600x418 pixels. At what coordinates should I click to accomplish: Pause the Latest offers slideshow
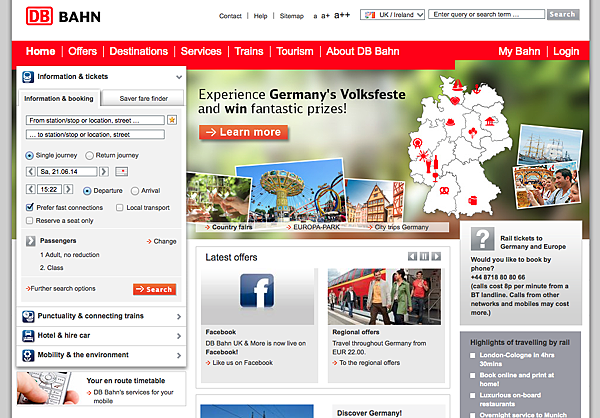click(x=424, y=256)
